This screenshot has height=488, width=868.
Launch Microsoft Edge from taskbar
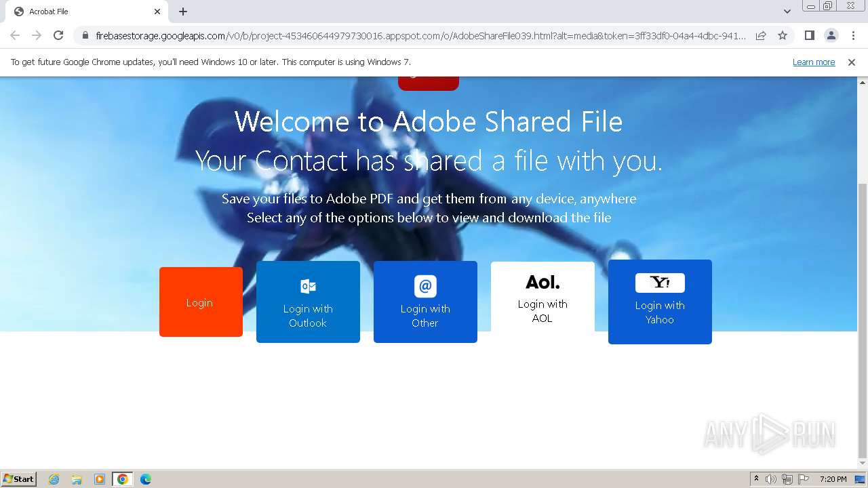pyautogui.click(x=145, y=479)
